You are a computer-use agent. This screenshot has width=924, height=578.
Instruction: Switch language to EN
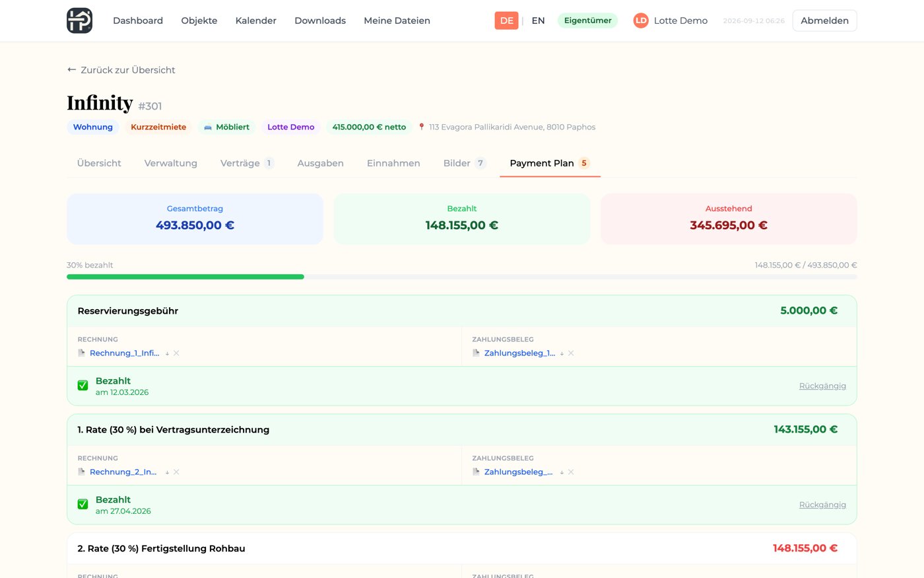tap(539, 20)
